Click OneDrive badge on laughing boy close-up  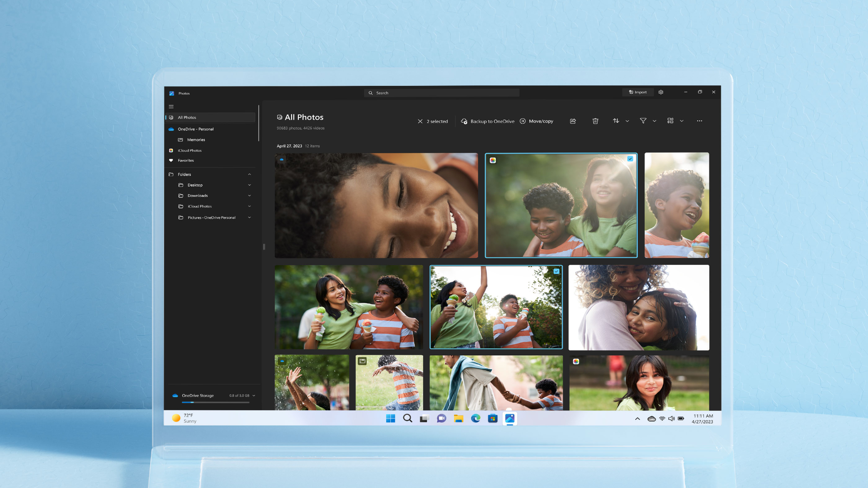click(x=282, y=160)
